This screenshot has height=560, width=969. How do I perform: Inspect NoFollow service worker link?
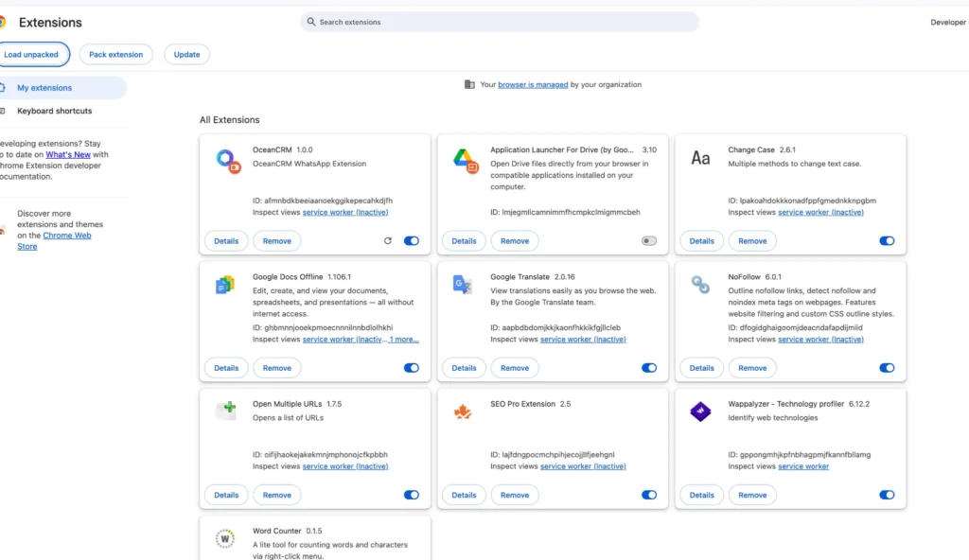820,340
